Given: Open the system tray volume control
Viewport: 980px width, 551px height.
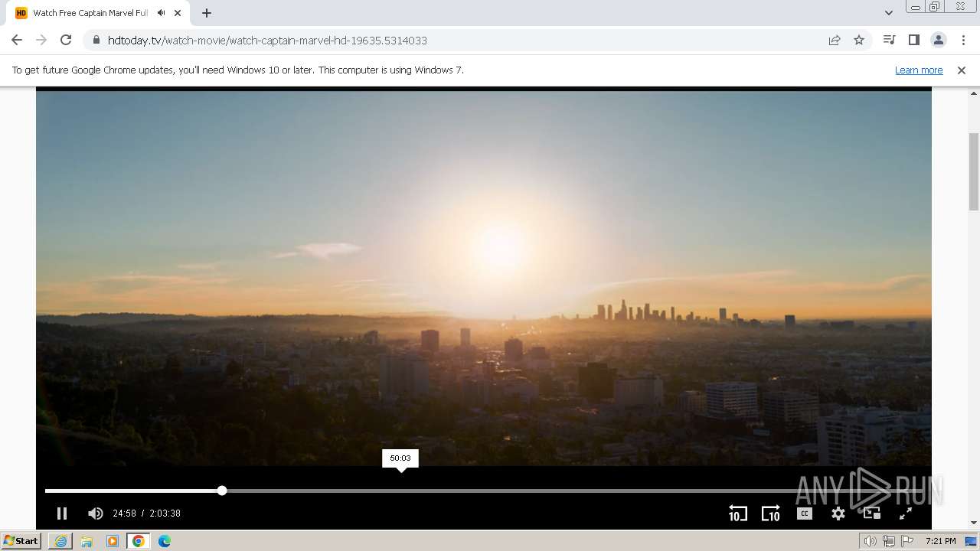Looking at the screenshot, I should (x=871, y=541).
